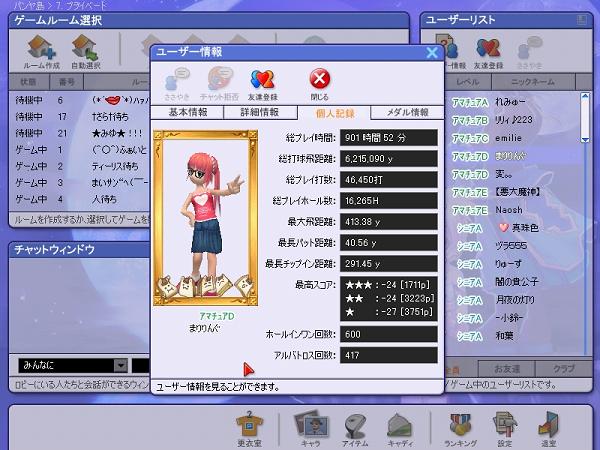Click the ニックネーム column header
This screenshot has height=450, width=600.
tap(533, 82)
